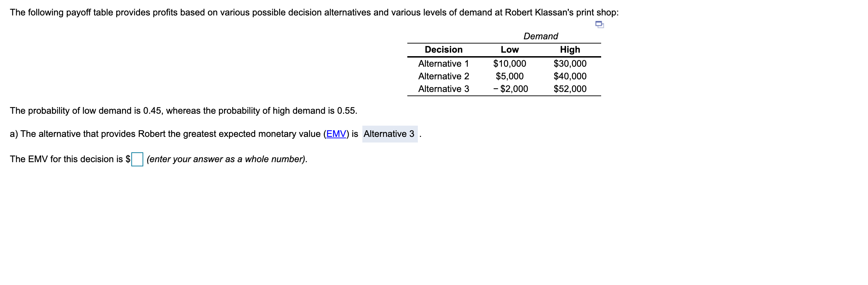Select the $10,000 payoff cell
The height and width of the screenshot is (285, 868).
[510, 64]
